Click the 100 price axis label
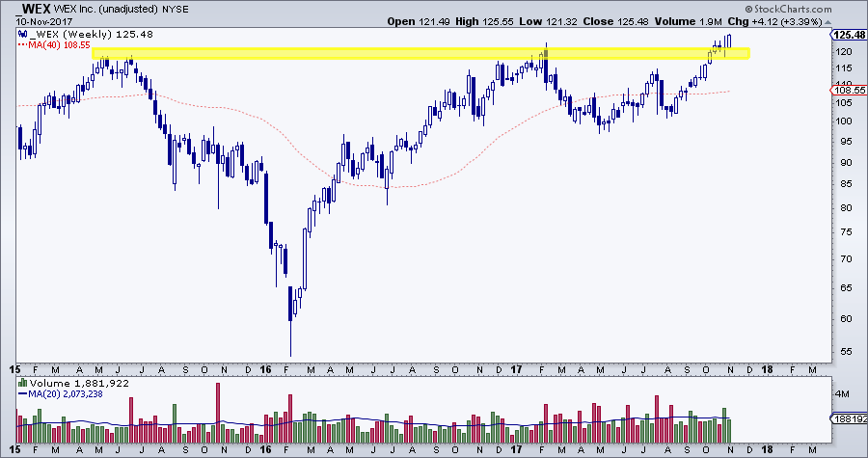The height and width of the screenshot is (458, 868). (844, 121)
